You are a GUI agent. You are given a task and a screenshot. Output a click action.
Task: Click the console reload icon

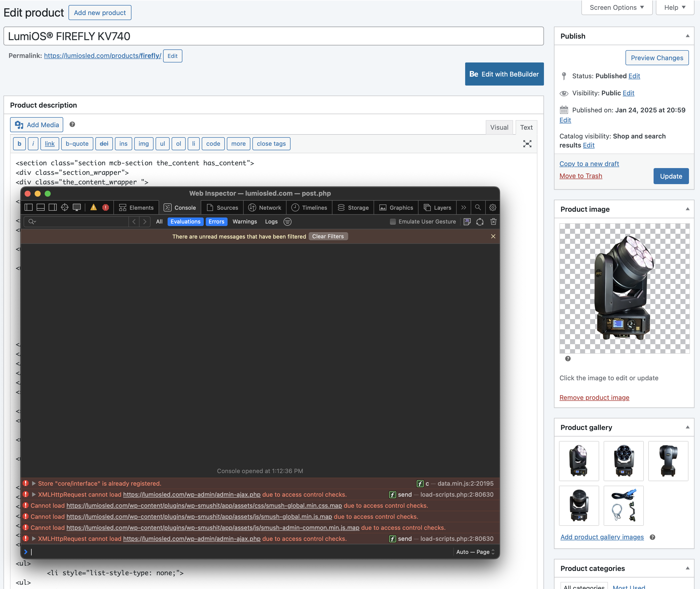(x=480, y=222)
